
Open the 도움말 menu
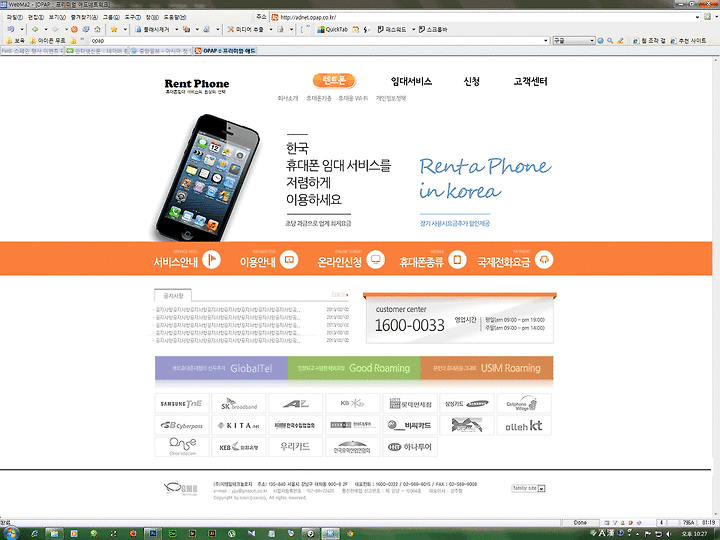pyautogui.click(x=175, y=17)
